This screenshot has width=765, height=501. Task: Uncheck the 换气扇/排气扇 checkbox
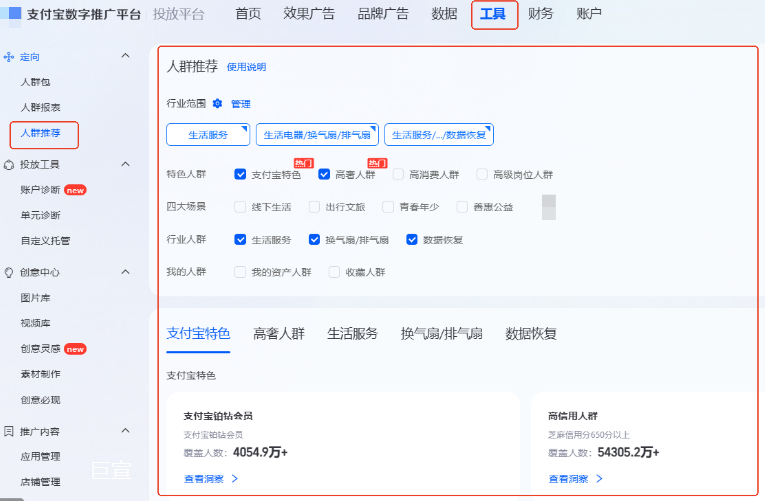[314, 240]
